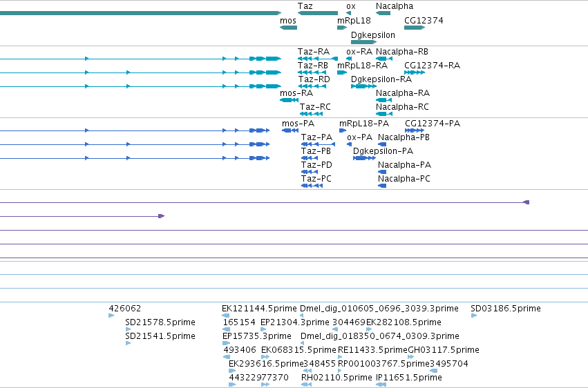
Task: Select the RH02110.5prime label
Action: (336, 377)
